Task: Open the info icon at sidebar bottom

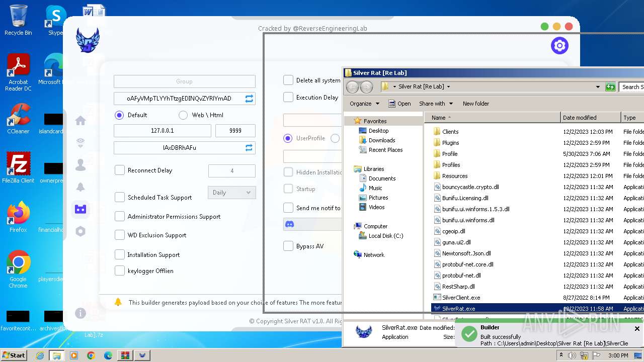Action: tap(80, 313)
